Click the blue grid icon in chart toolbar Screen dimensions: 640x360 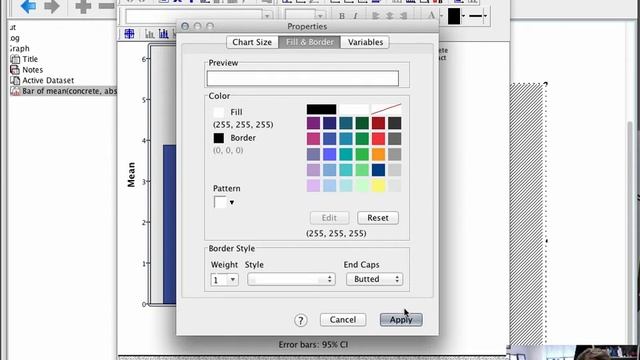coord(129,34)
